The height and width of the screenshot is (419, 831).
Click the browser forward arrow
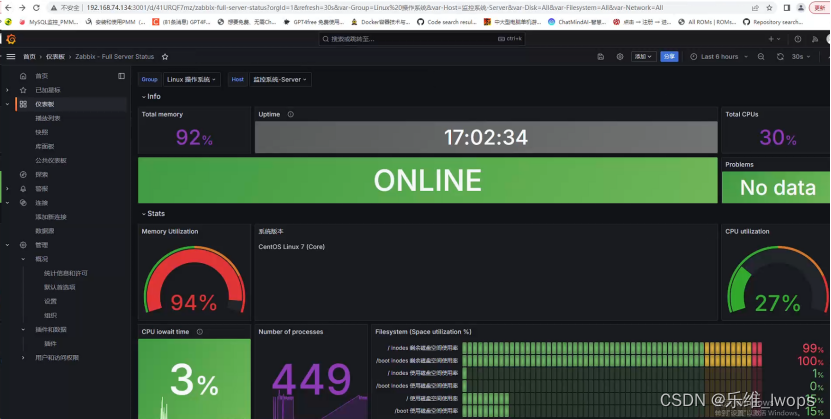point(22,7)
